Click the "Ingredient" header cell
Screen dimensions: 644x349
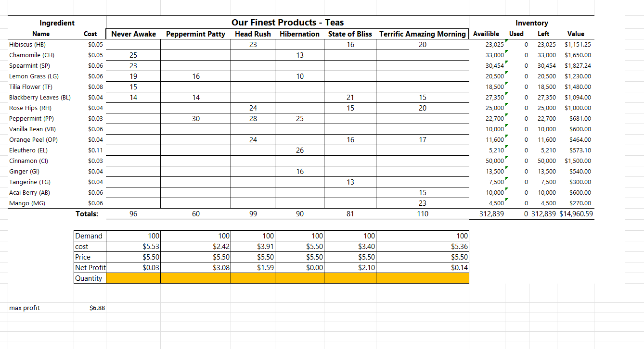[x=57, y=23]
